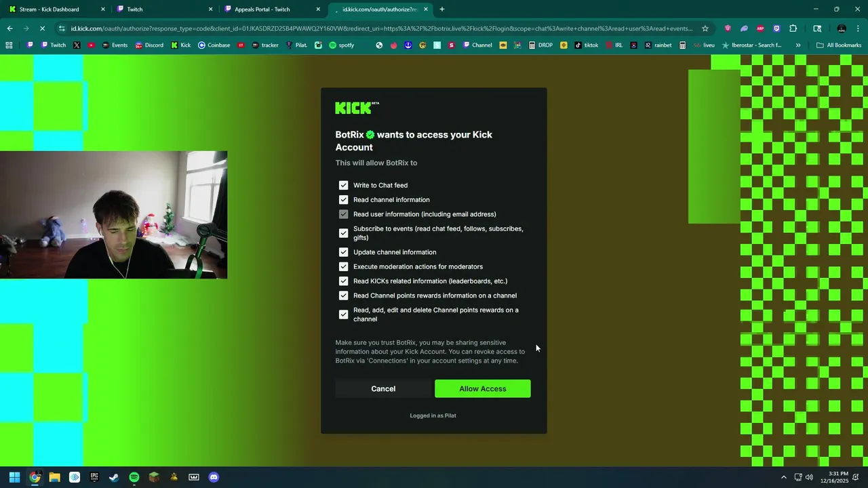Select the id.kick.com oauth tab
Screen dimensions: 868x488
[x=380, y=9]
